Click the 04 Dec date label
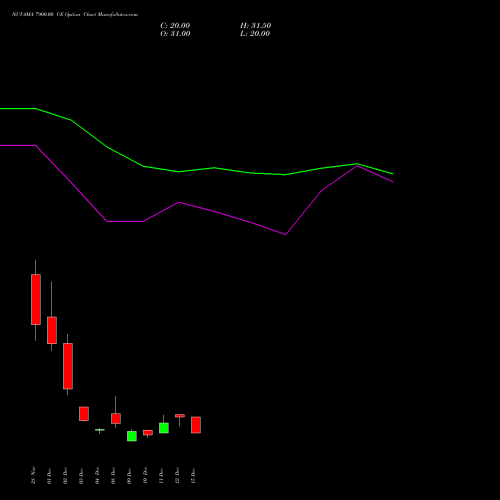This screenshot has height=500, width=500. point(97,476)
